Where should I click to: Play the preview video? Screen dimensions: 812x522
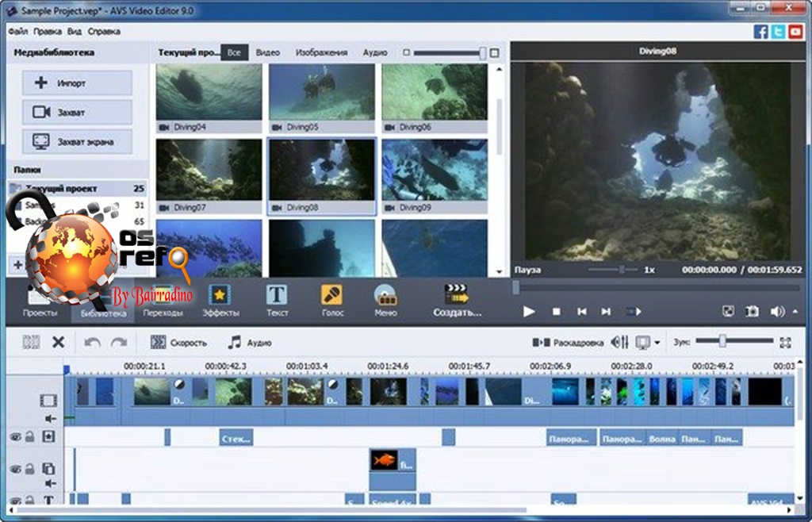coord(529,311)
